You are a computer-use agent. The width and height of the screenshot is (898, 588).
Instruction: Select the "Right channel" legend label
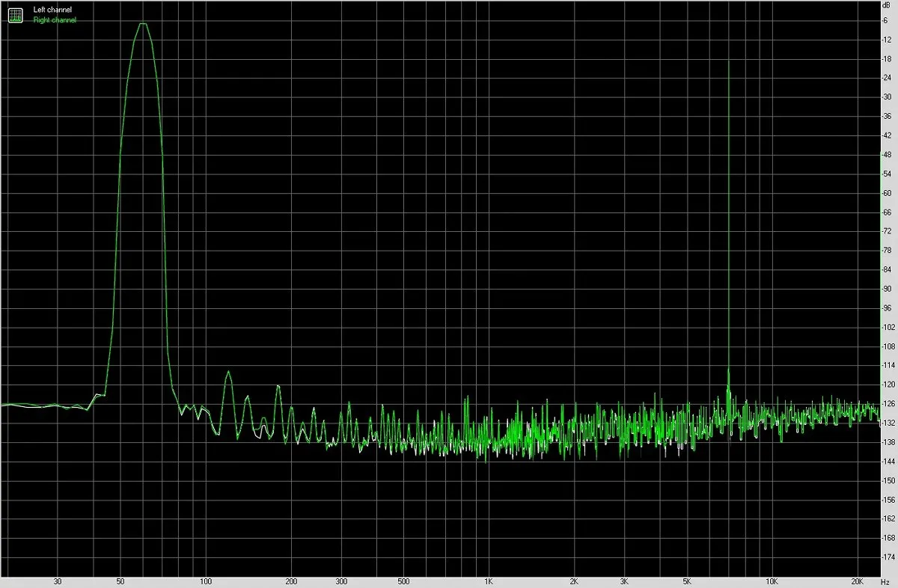click(x=55, y=20)
